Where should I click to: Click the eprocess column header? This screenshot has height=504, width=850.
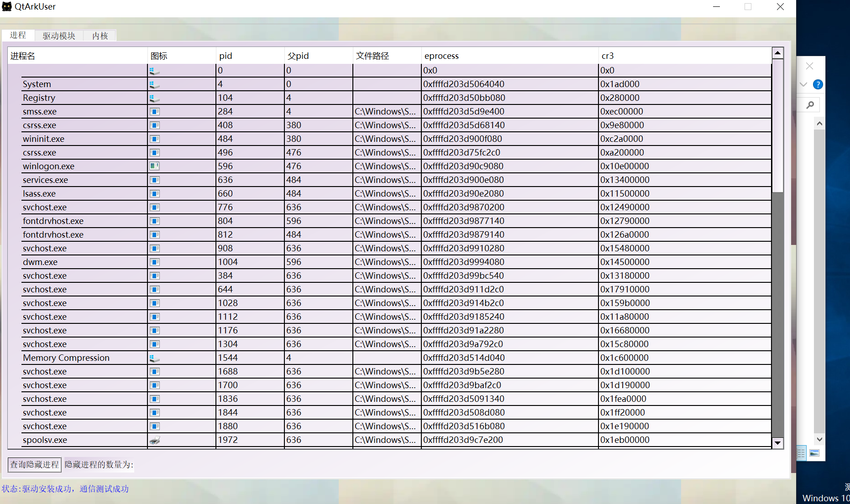click(510, 56)
